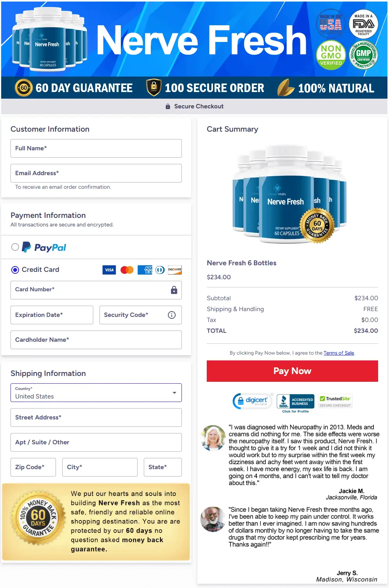
Task: Click the 60 day guarantee gold coin icon
Action: [24, 88]
